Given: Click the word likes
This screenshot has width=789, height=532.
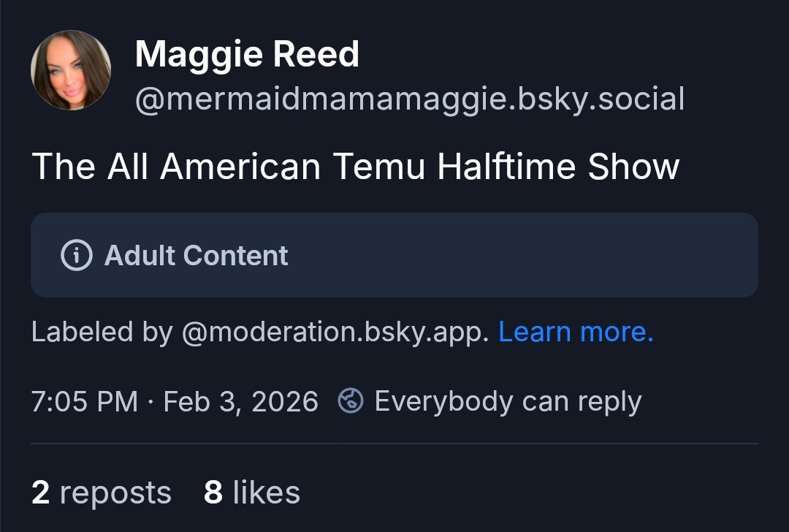Looking at the screenshot, I should click(x=267, y=493).
